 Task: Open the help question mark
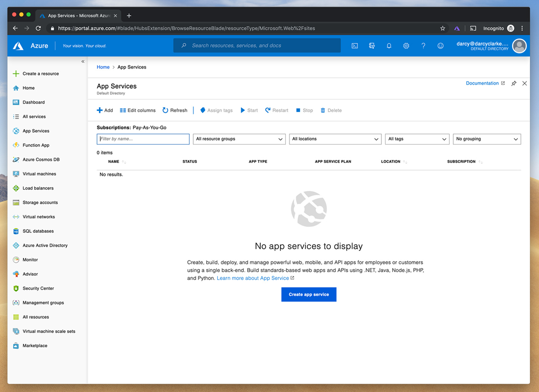[x=423, y=46]
